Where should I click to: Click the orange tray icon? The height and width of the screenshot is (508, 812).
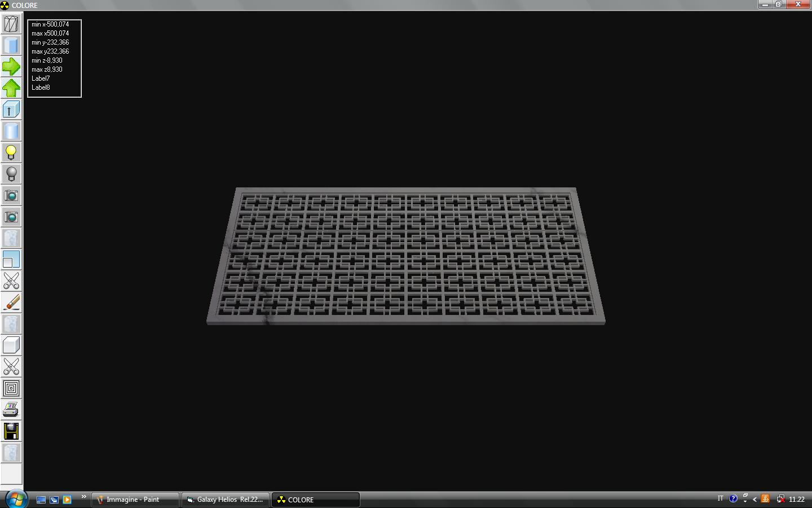[x=765, y=498]
